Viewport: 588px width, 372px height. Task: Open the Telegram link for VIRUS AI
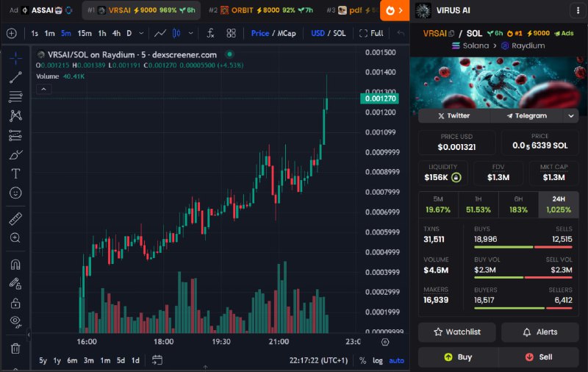526,116
